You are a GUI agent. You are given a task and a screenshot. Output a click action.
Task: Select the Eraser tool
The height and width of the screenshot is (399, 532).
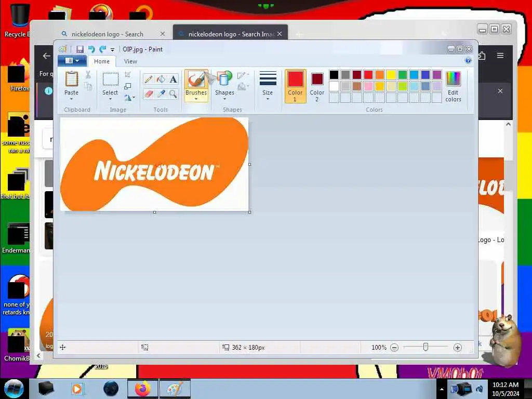[148, 94]
